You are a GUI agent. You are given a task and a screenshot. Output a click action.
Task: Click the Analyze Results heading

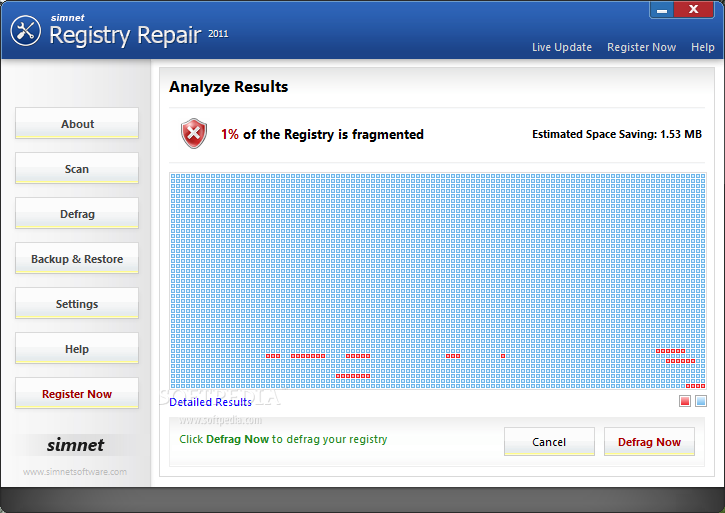tap(228, 87)
